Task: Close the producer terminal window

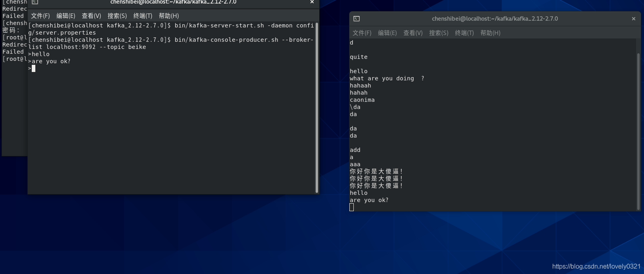Action: pos(312,2)
